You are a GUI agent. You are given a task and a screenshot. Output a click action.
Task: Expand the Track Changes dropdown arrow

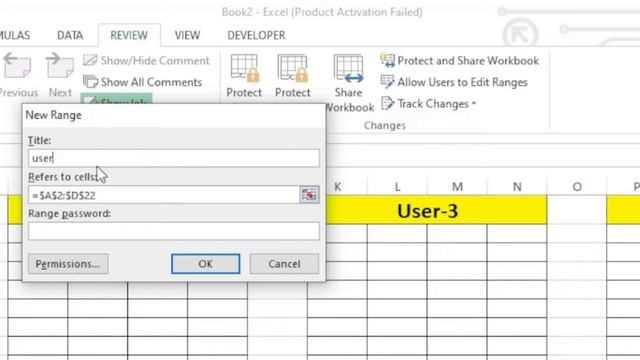coord(474,104)
